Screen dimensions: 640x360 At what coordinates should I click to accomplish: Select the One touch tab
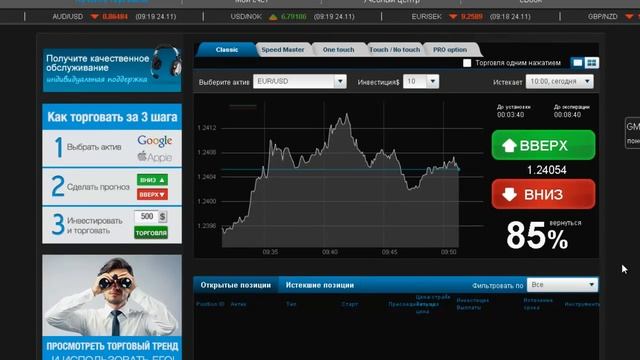(338, 49)
